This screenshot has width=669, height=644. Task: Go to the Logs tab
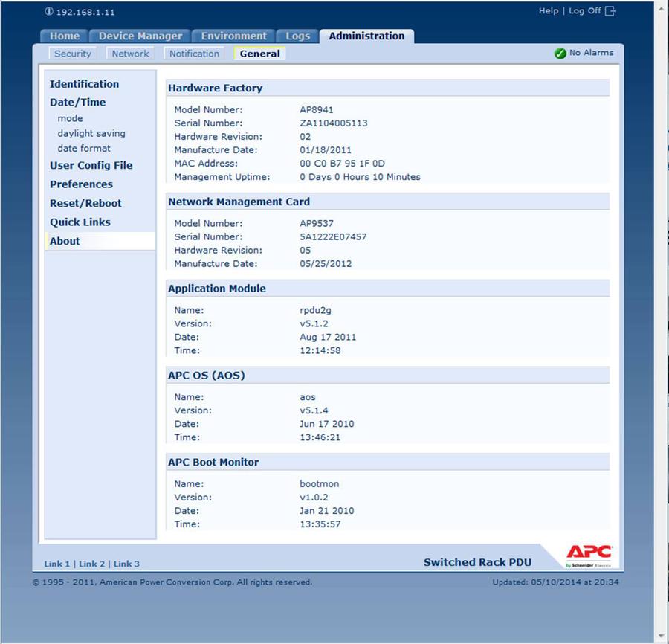point(297,36)
